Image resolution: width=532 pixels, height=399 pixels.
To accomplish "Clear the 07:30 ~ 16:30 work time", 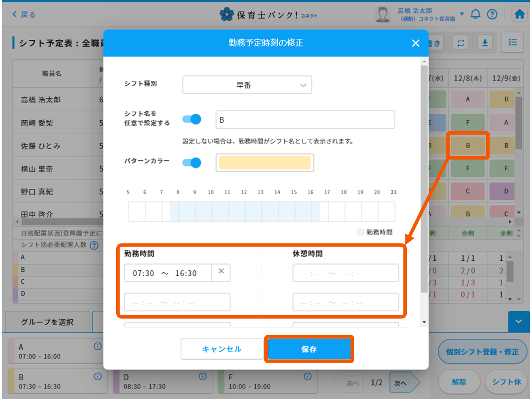I will (221, 271).
